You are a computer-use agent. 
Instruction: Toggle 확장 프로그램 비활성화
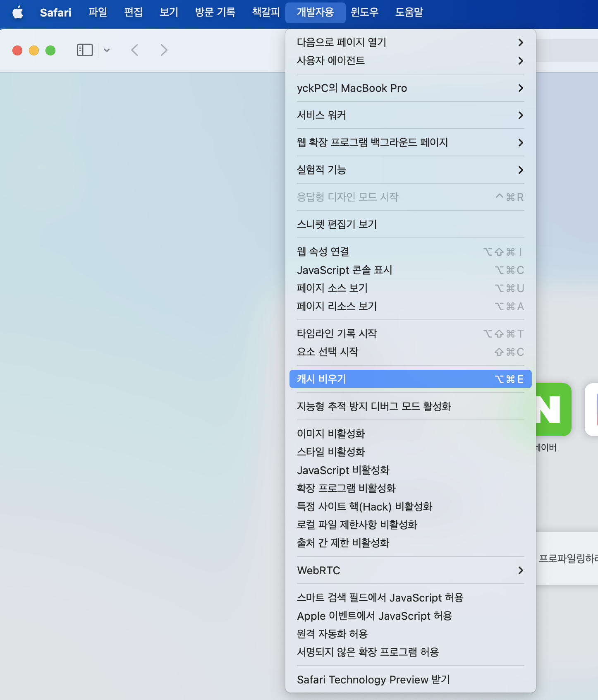(x=410, y=488)
